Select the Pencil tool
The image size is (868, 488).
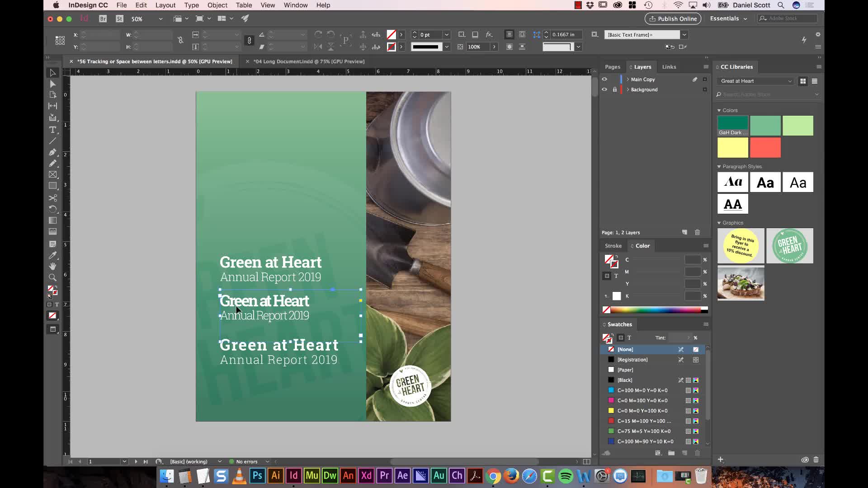(53, 163)
